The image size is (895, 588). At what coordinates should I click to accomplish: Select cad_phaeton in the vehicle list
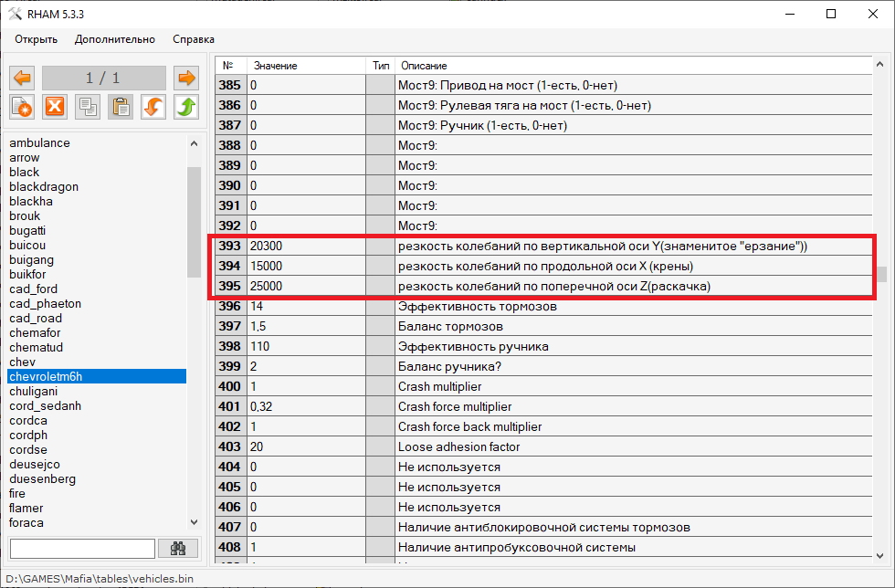coord(45,304)
